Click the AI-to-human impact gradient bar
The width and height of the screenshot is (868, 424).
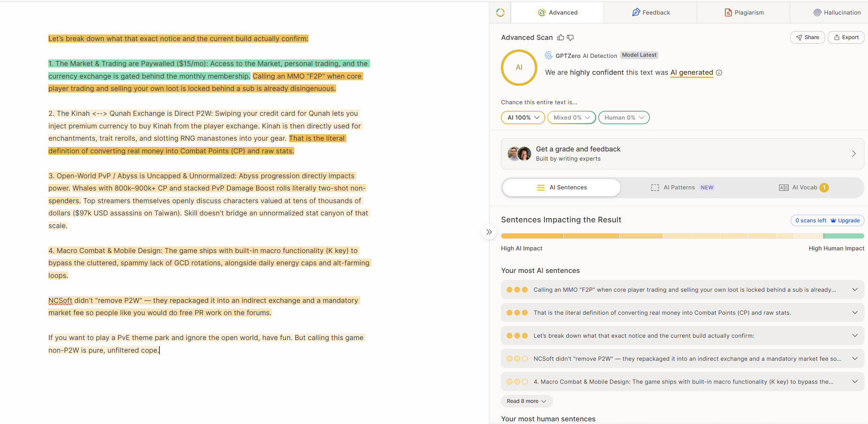click(682, 236)
